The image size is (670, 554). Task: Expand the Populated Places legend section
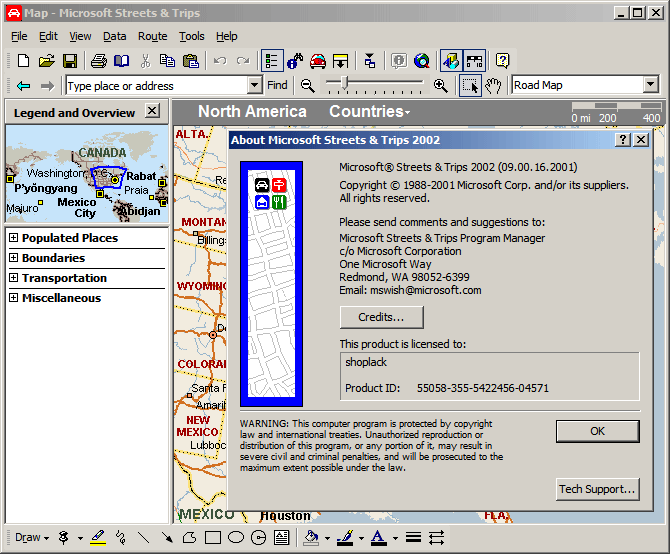(x=14, y=237)
